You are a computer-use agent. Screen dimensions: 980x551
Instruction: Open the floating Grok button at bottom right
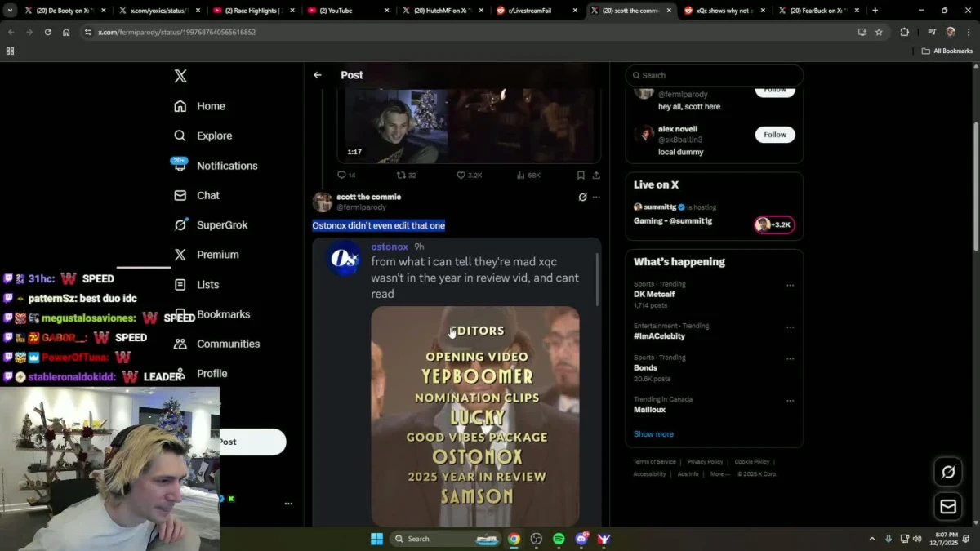(x=948, y=472)
